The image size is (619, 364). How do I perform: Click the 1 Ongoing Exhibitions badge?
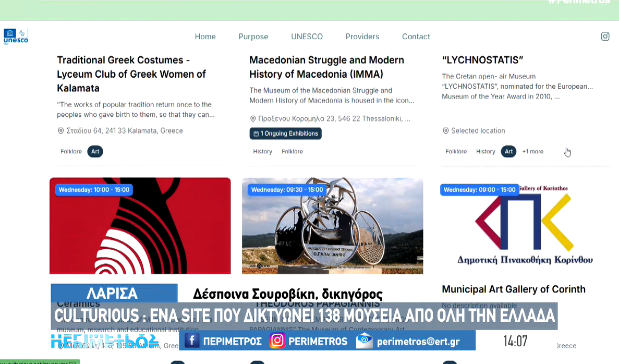pos(285,134)
